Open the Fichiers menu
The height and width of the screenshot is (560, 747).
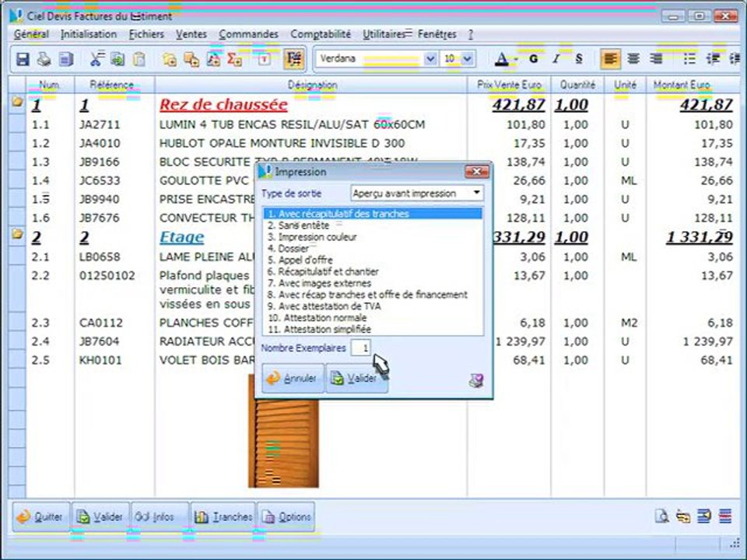[x=147, y=34]
